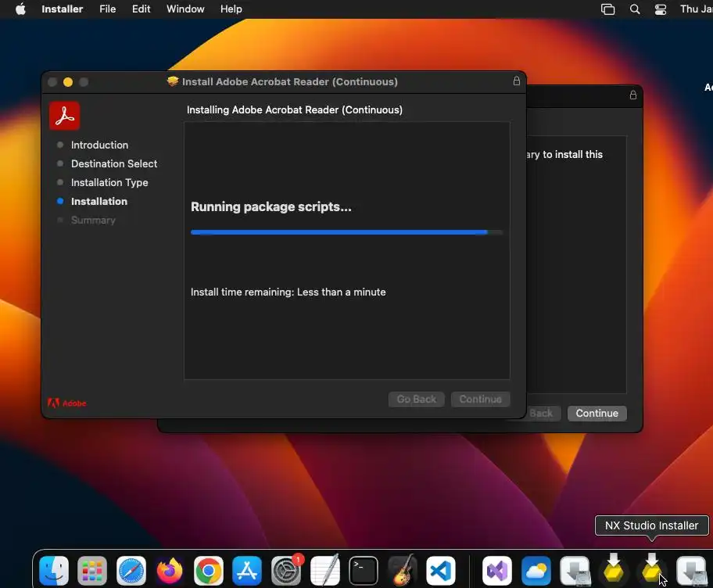Image resolution: width=713 pixels, height=588 pixels.
Task: Select the Introduction step
Action: [x=99, y=145]
